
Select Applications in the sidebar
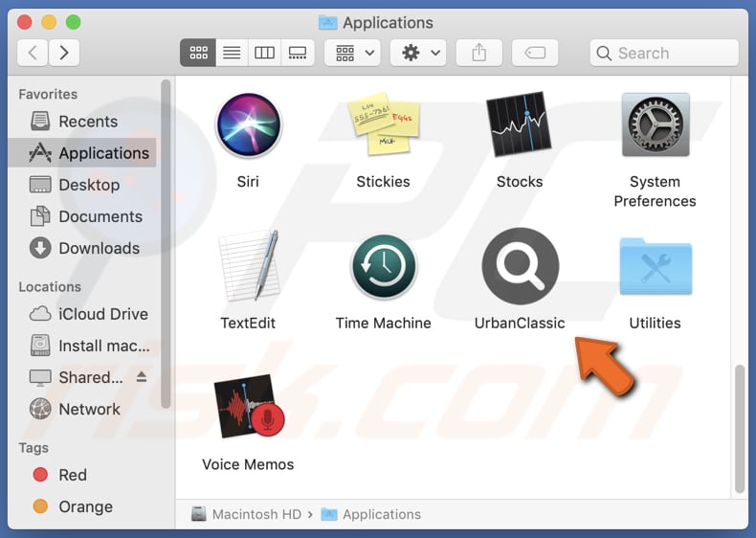click(x=82, y=152)
